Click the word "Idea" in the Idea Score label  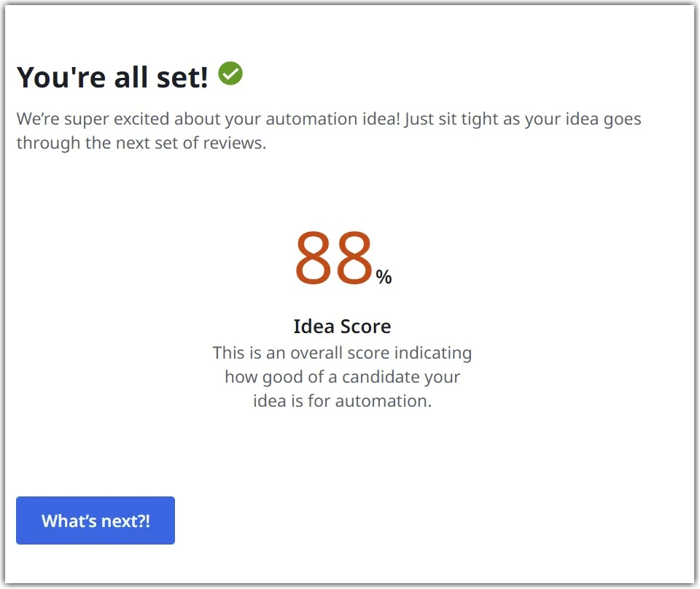314,326
